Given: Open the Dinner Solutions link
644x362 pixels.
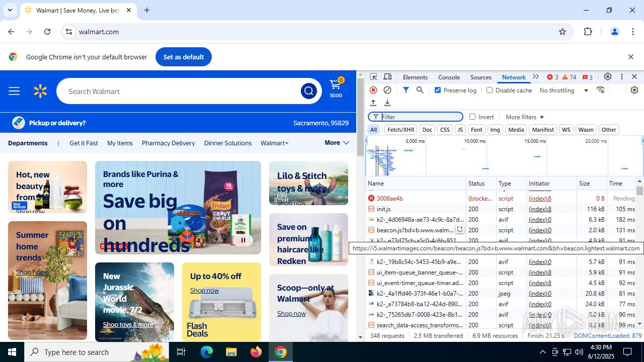Looking at the screenshot, I should coord(227,143).
